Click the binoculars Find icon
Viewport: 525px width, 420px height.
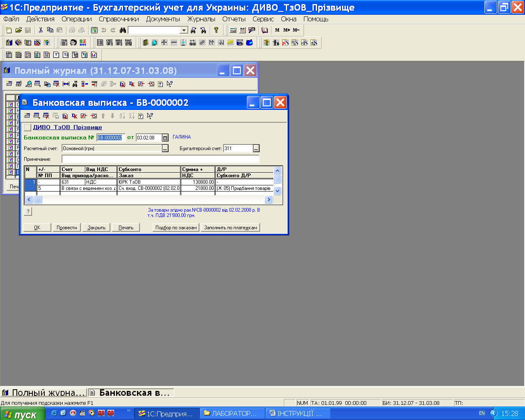point(123,30)
